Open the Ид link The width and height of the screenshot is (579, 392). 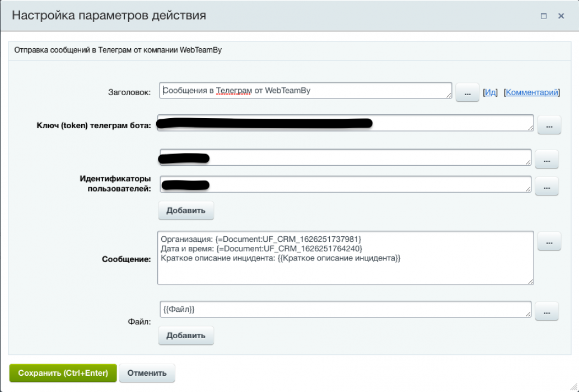489,93
